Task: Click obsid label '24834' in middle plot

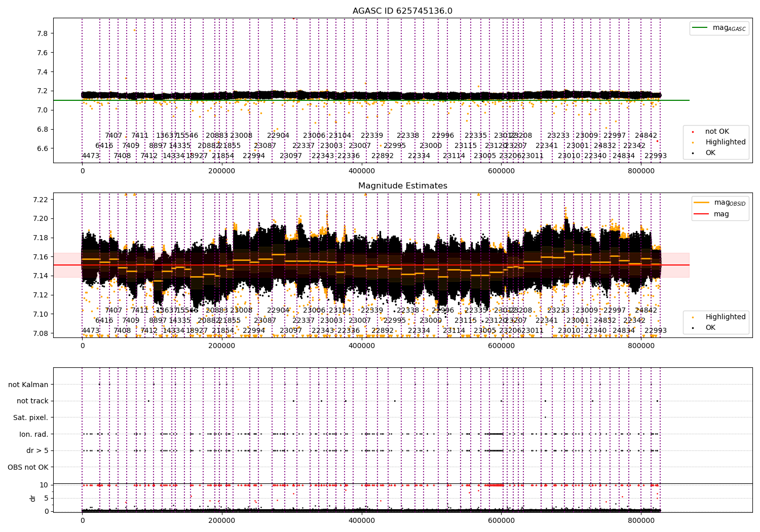Action: (624, 331)
